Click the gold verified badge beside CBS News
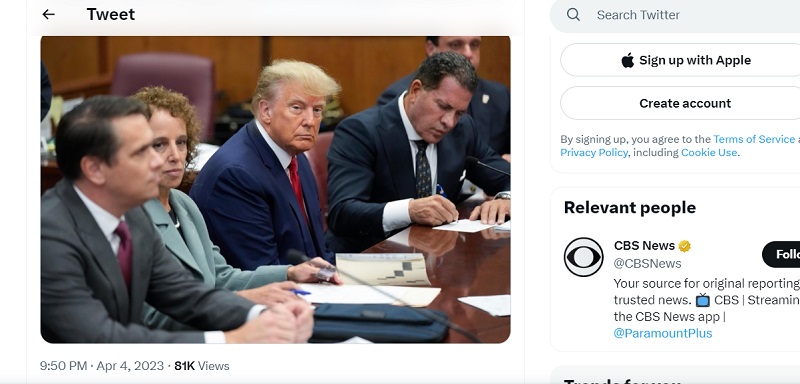 pos(684,246)
